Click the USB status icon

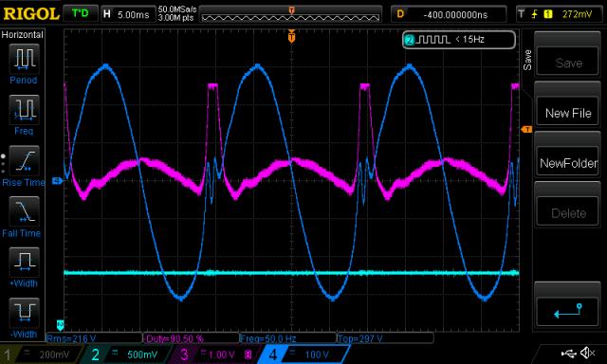click(x=568, y=354)
